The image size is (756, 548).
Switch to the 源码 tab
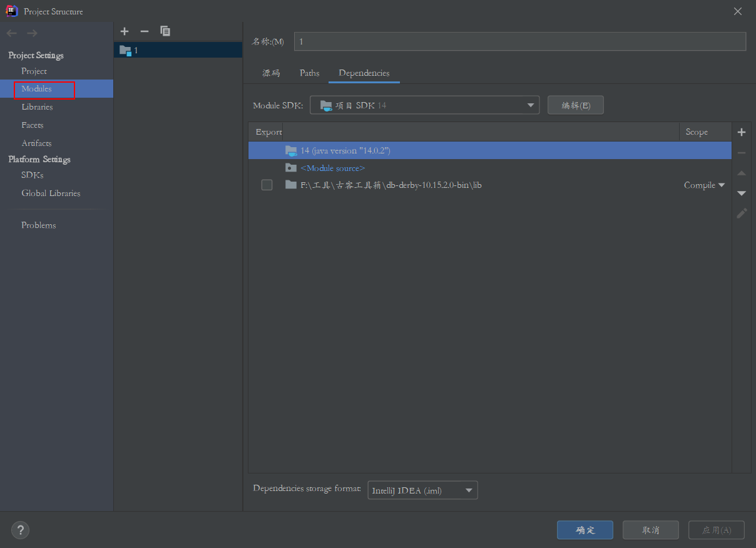[x=271, y=73]
